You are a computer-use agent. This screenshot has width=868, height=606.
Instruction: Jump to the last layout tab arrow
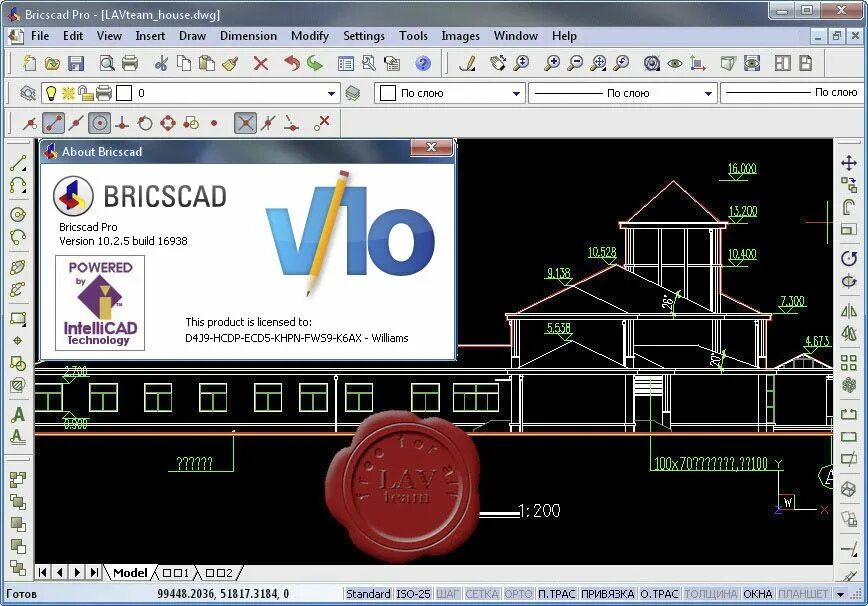pos(94,572)
